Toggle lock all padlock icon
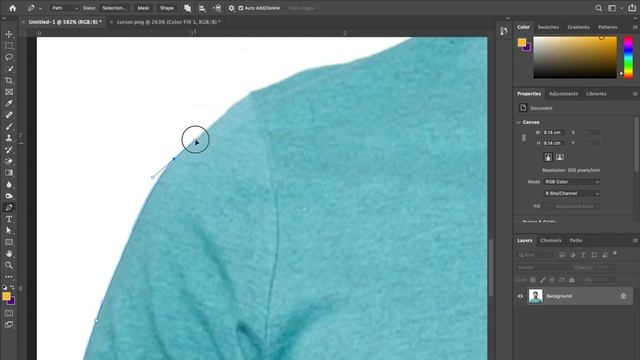Viewport: 640px width, 360px height. click(571, 280)
